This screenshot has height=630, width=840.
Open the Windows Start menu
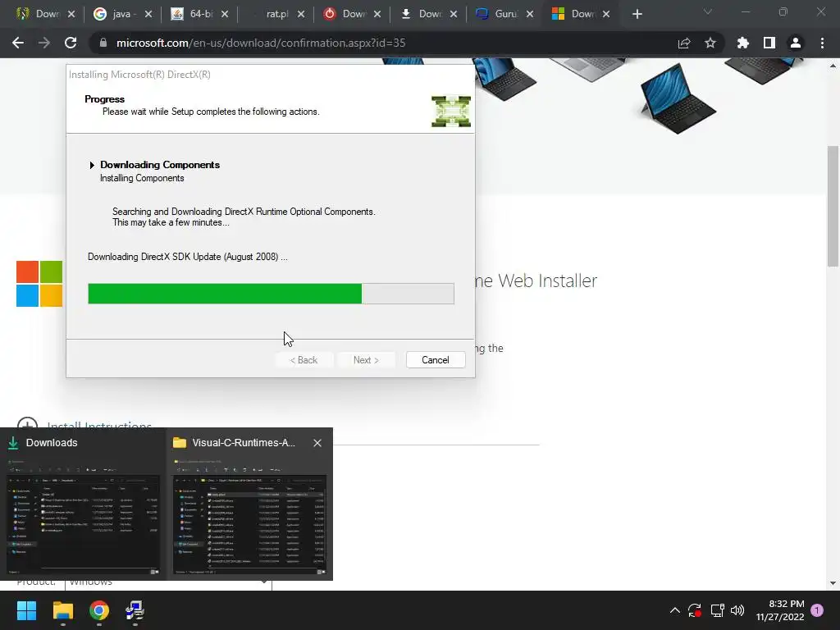[x=26, y=610]
